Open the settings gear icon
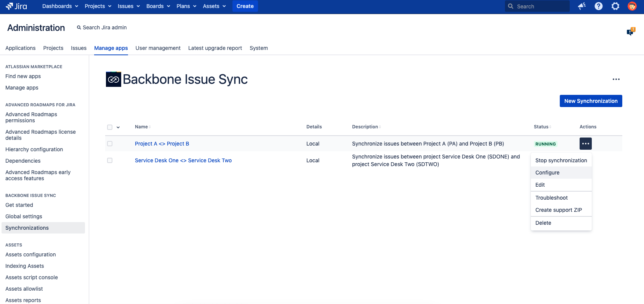 (615, 6)
